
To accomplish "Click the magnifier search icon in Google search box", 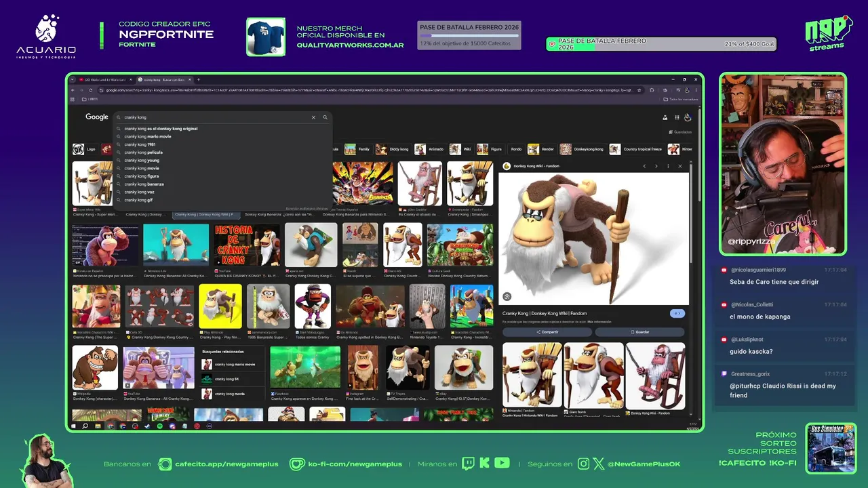I will 325,117.
